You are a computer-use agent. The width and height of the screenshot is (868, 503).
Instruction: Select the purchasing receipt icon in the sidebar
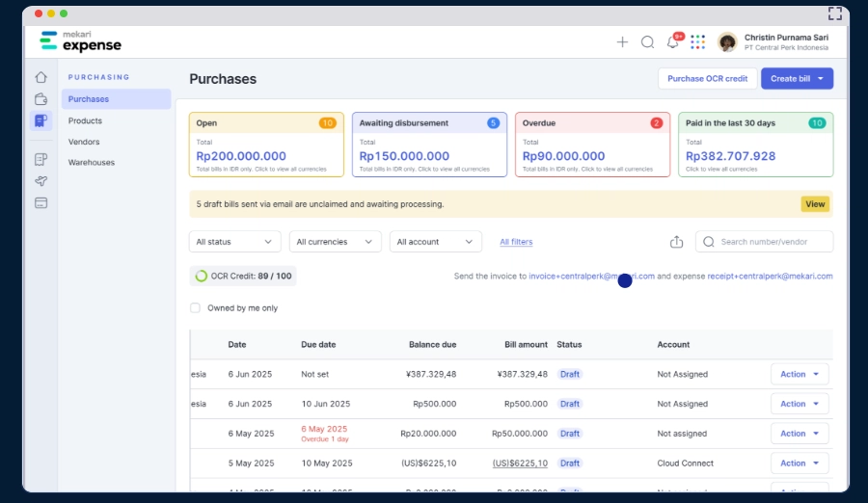pos(41,120)
